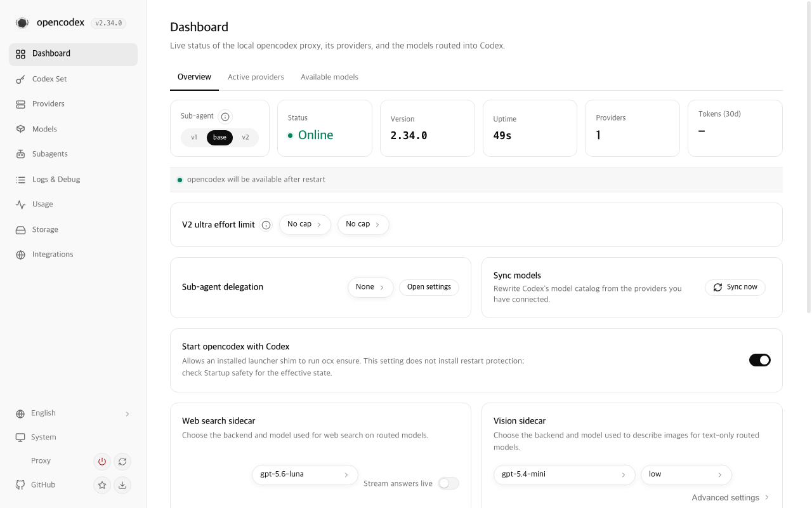
Task: Click the 2.34.0 value in the Version card
Action: coord(409,135)
